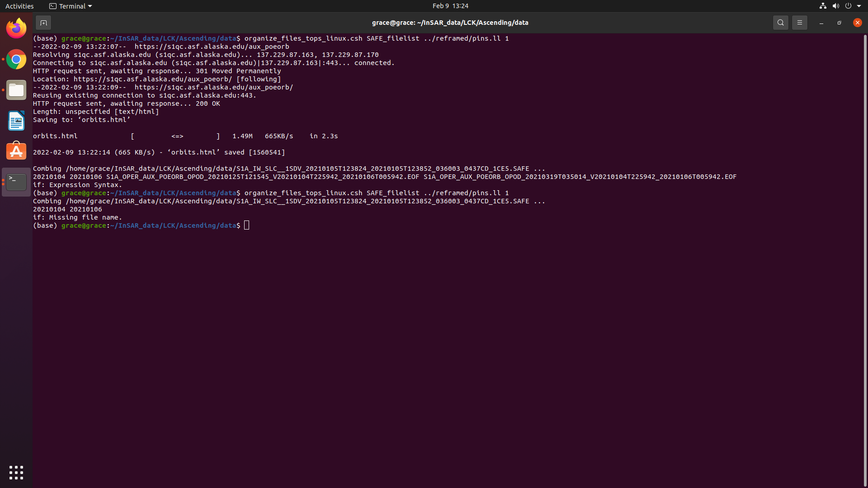Open a new terminal tab
Viewport: 868px width, 488px height.
(43, 22)
